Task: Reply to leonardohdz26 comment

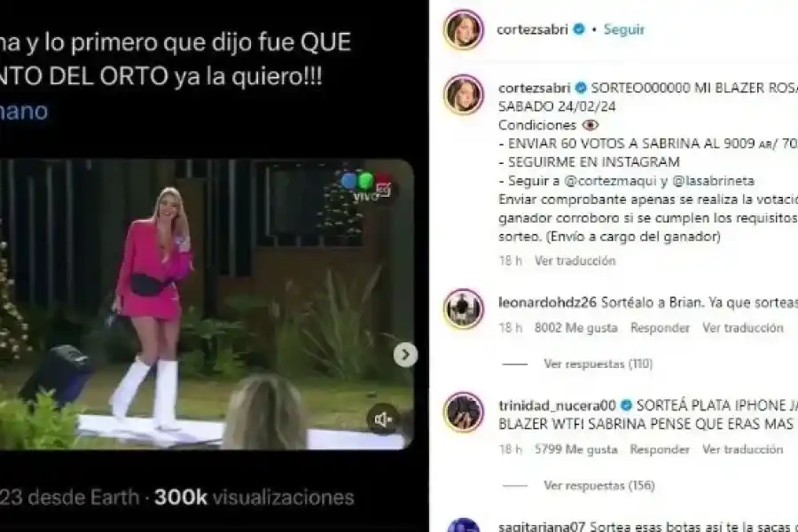Action: [660, 328]
